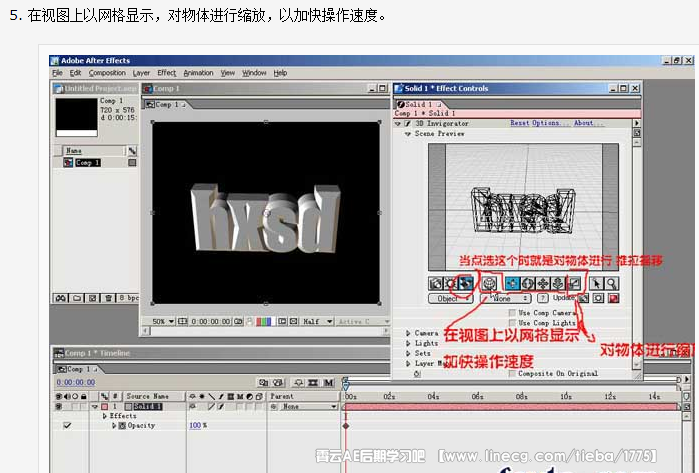
Task: Select the push-pull dolly tool
Action: pyautogui.click(x=558, y=284)
